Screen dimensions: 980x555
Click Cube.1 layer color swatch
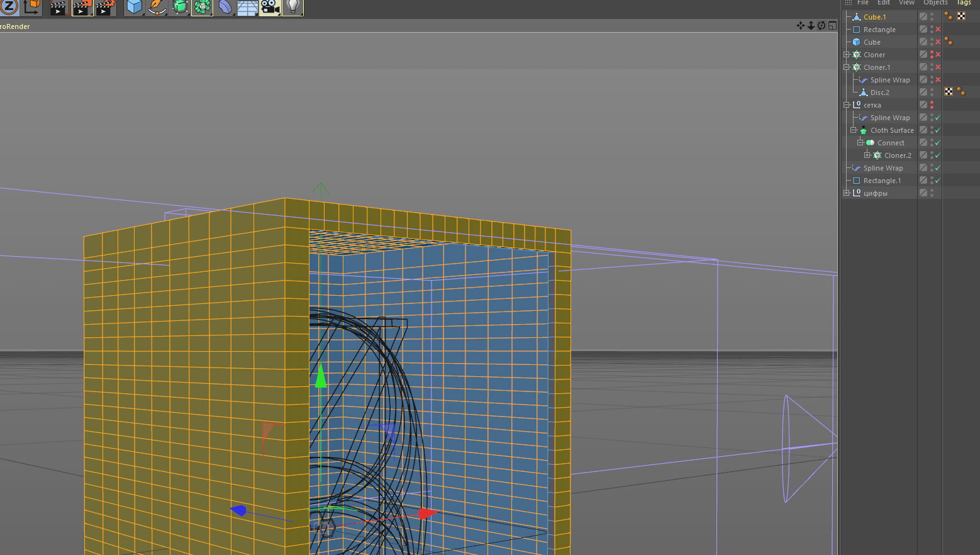[x=923, y=17]
